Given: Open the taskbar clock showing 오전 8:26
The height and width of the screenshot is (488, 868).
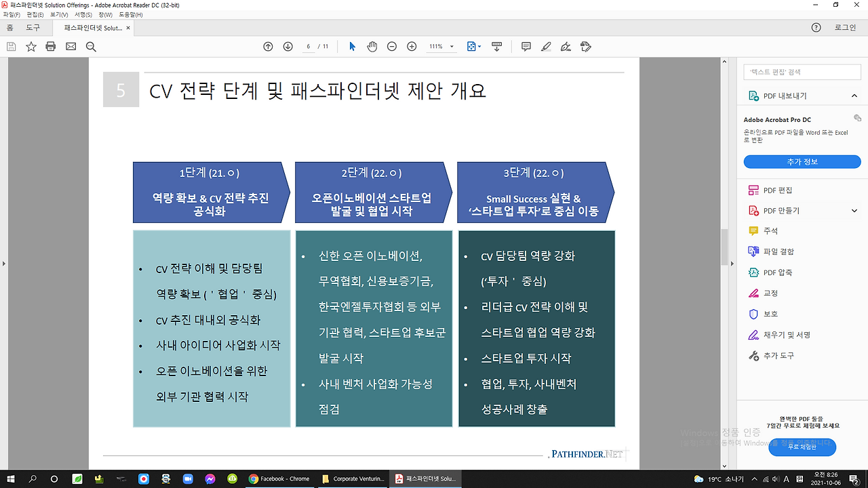Looking at the screenshot, I should click(827, 479).
